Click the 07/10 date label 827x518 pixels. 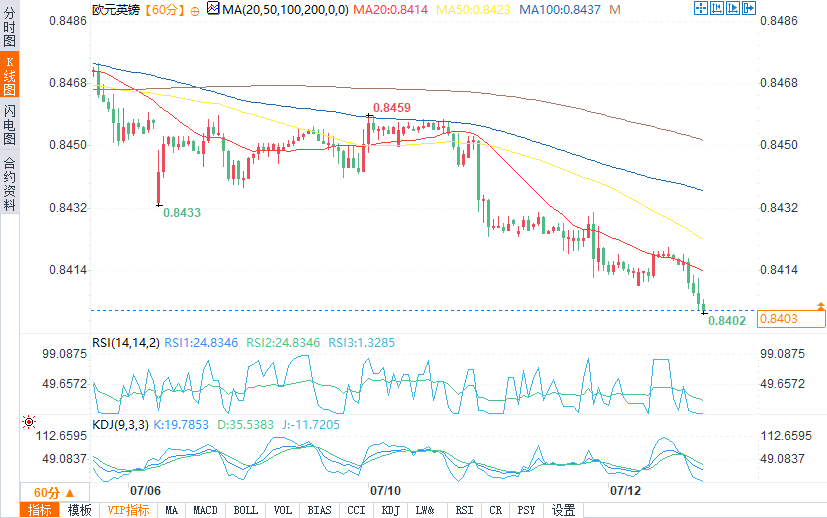click(x=385, y=491)
